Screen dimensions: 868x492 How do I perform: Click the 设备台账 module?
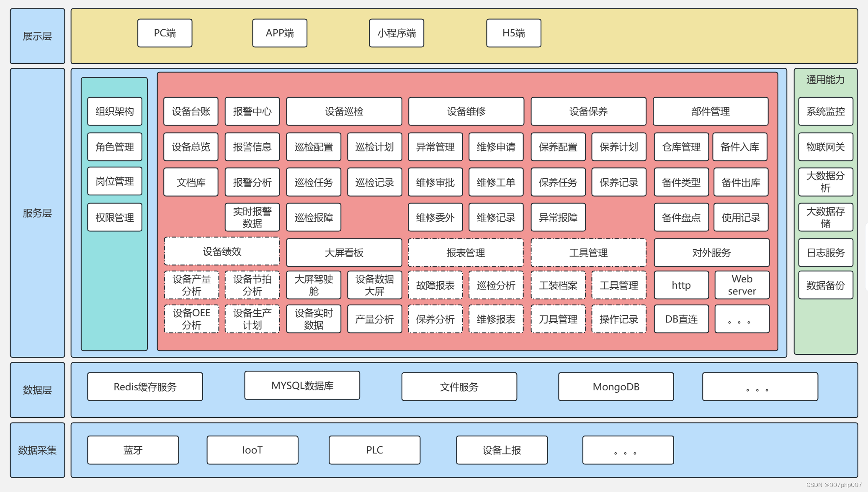[x=191, y=111]
